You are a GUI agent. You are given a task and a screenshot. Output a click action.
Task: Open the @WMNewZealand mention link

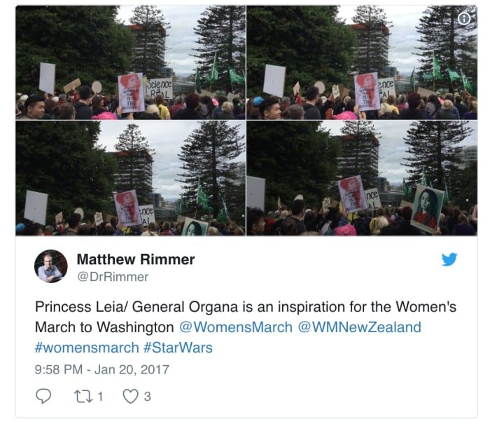359,327
